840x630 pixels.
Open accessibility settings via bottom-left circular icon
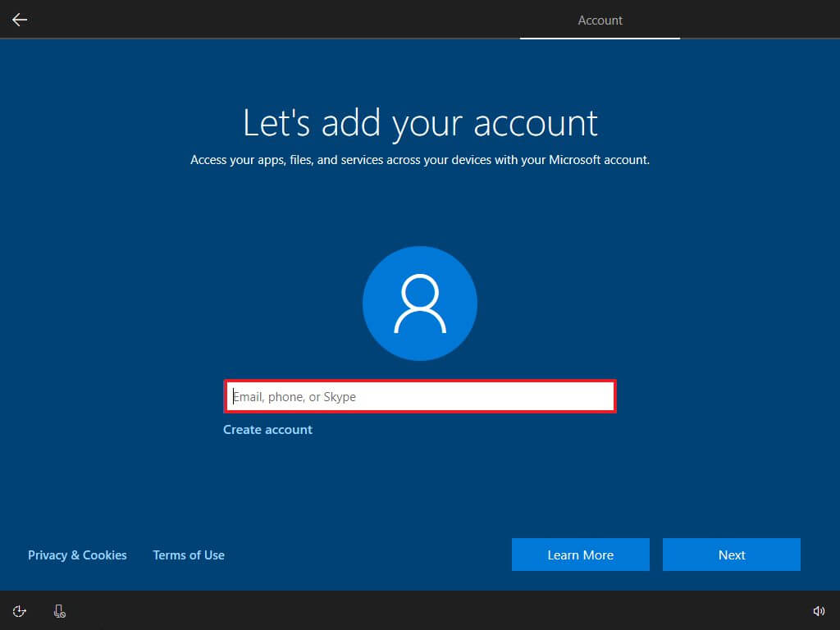(18, 610)
